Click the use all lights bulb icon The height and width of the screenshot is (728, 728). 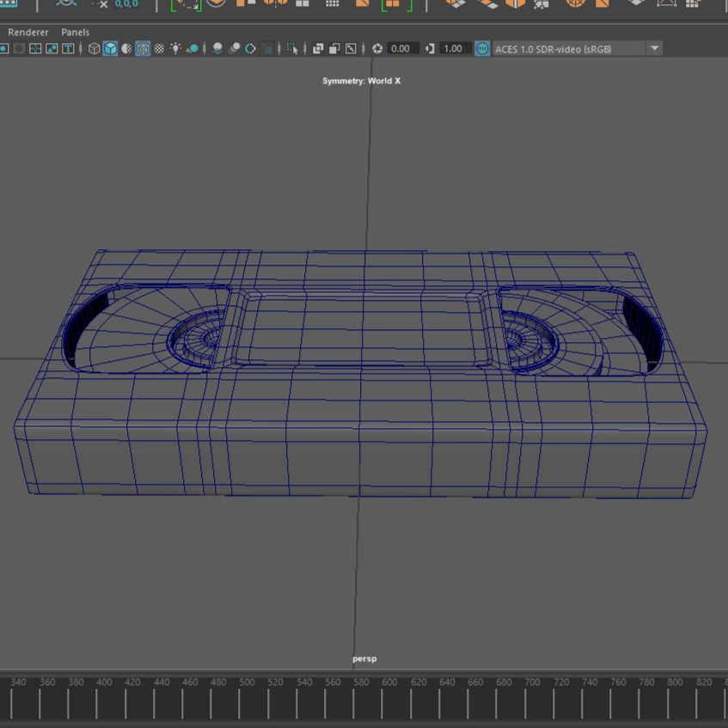tap(176, 49)
